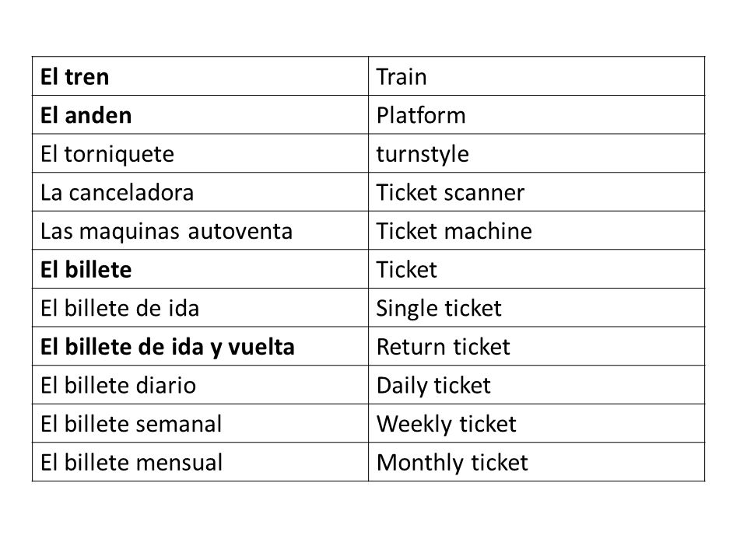Select the 'Train' translation cell
Image resolution: width=747 pixels, height=560 pixels.
tap(536, 76)
